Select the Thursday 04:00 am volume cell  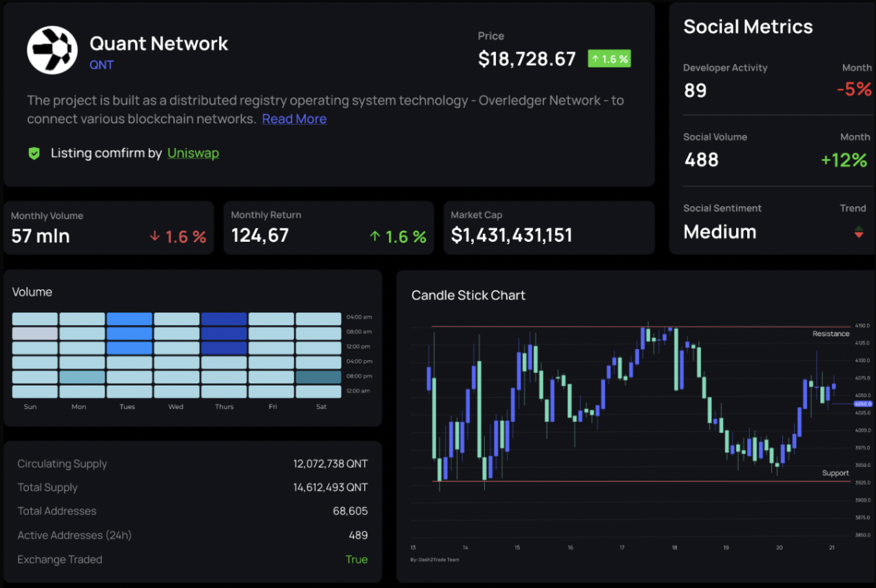224,319
